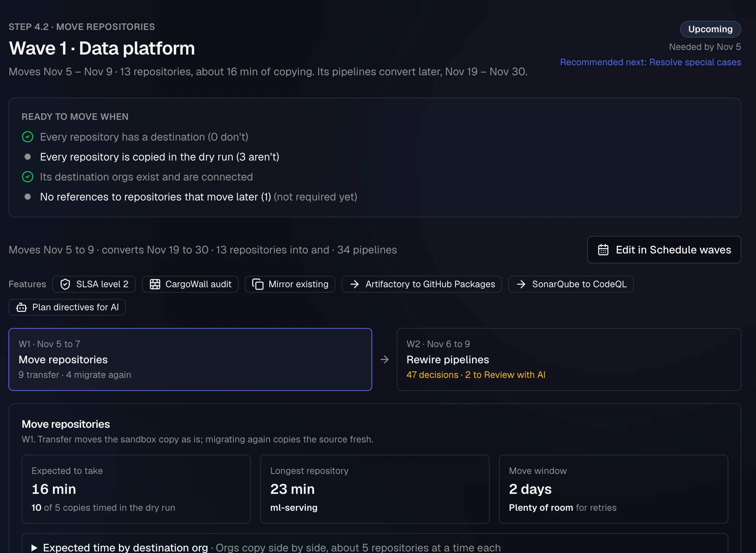The height and width of the screenshot is (553, 756).
Task: Open SonarQube to CodeQL chip
Action: (x=571, y=284)
